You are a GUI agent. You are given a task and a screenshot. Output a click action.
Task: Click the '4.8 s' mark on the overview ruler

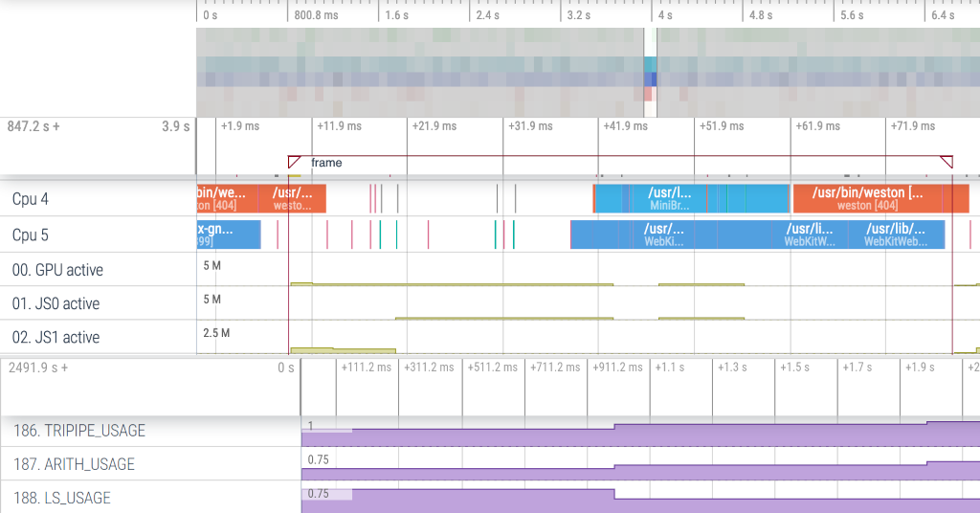tap(761, 15)
